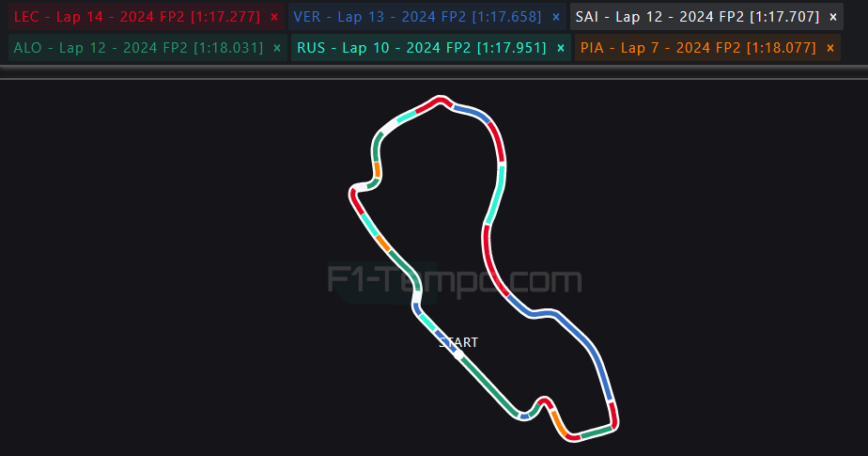Remove the RUS Lap 10 chip
Viewport: 868px width, 456px height.
tap(561, 48)
